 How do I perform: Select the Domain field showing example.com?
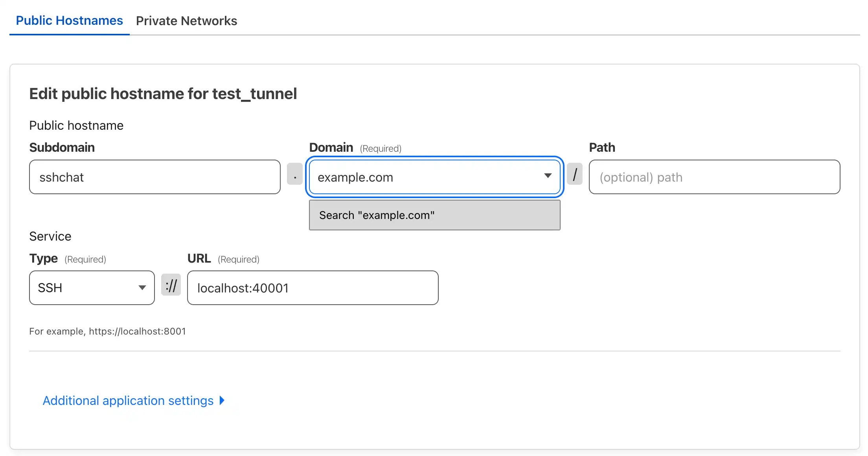[413, 177]
